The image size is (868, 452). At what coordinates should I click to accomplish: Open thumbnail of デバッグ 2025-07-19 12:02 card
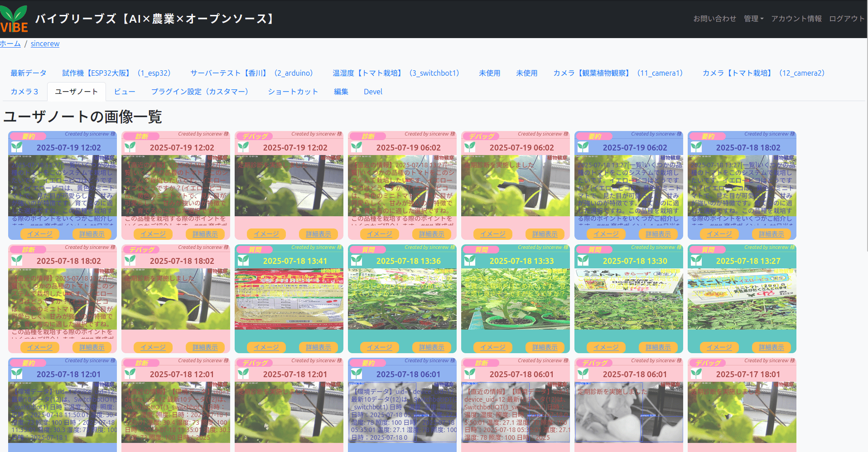pyautogui.click(x=289, y=185)
